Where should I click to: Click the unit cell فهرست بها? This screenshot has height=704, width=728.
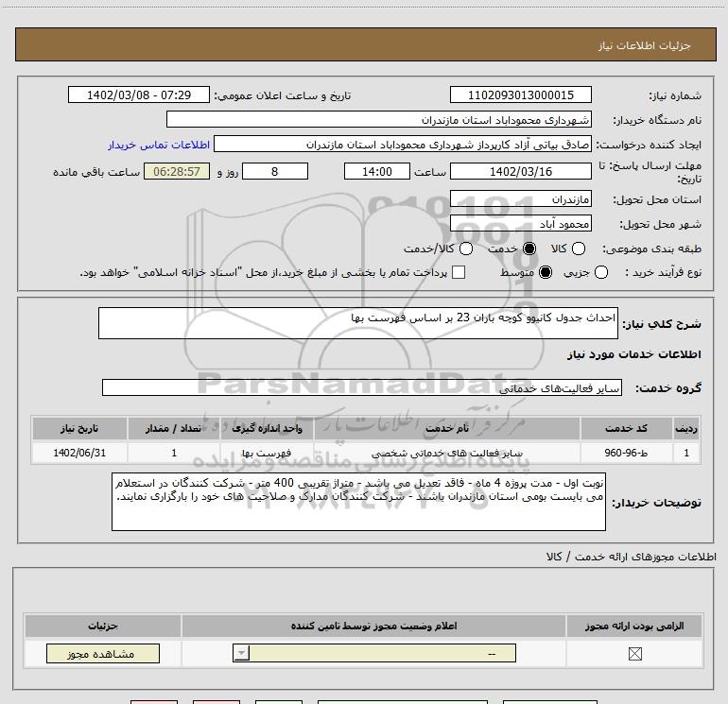pos(267,453)
